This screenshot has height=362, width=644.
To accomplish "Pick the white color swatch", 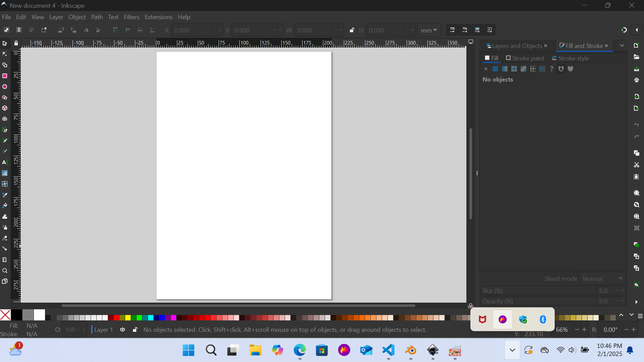I will 39,315.
